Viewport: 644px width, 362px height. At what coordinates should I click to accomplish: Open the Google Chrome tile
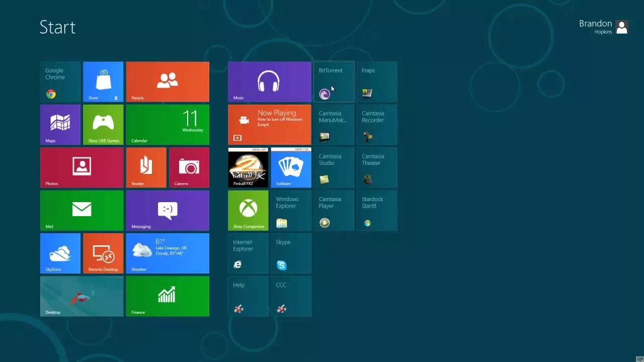(x=60, y=82)
